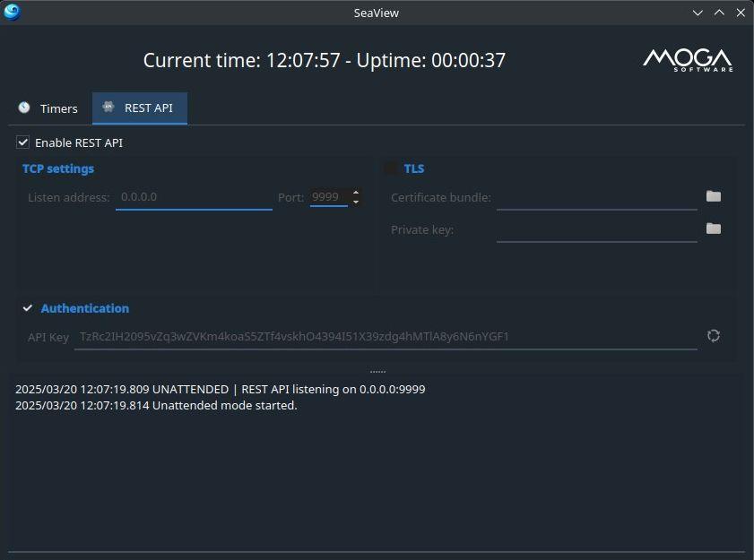
Task: Browse for a private key file
Action: pyautogui.click(x=714, y=228)
